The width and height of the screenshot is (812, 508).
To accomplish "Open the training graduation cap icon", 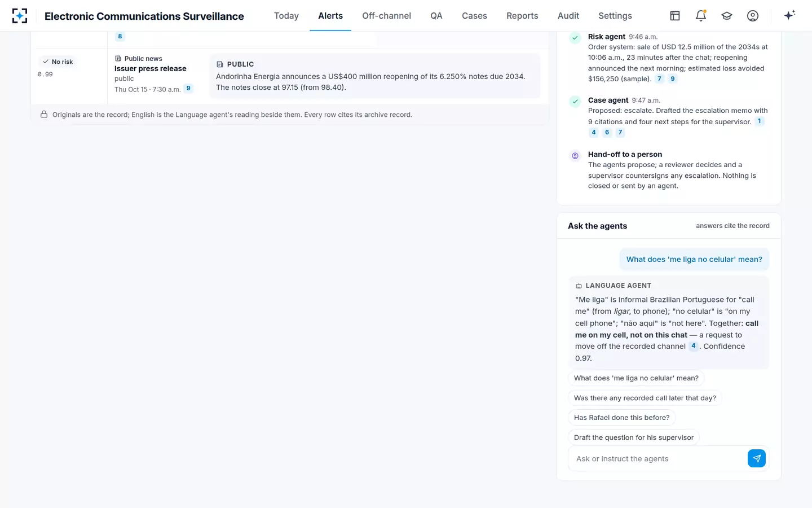I will [727, 16].
